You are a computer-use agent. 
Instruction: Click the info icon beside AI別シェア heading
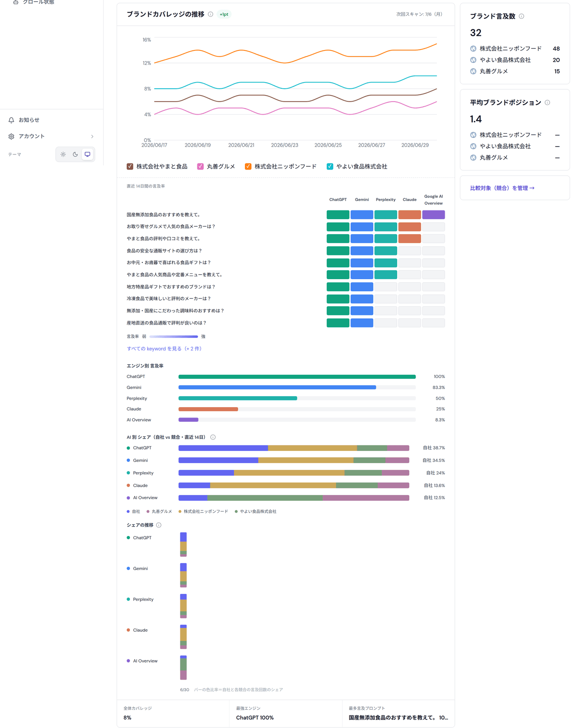213,437
